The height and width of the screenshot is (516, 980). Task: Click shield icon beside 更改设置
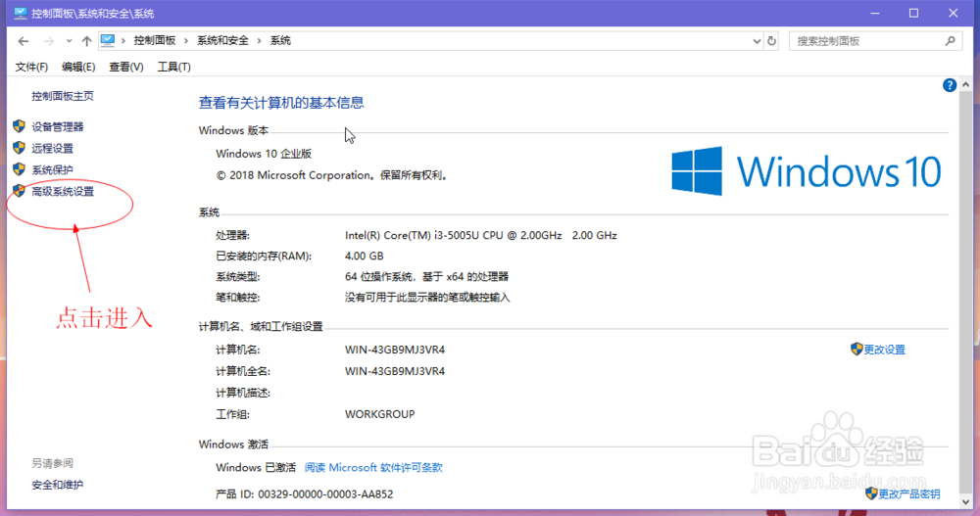coord(857,350)
